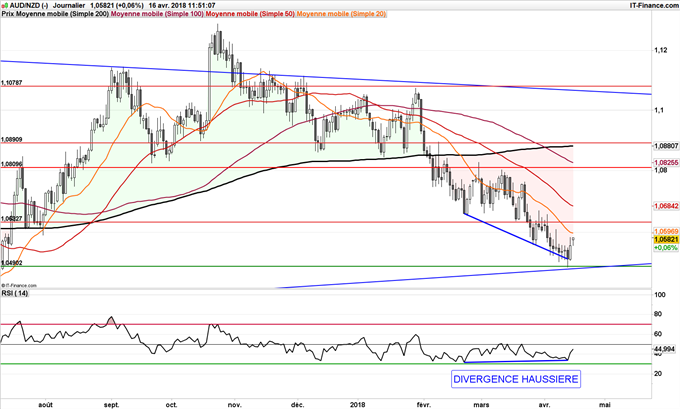This screenshot has width=680, height=409.
Task: Select the DIVERGENCE HAUSSIERE annotation box
Action: (x=516, y=379)
